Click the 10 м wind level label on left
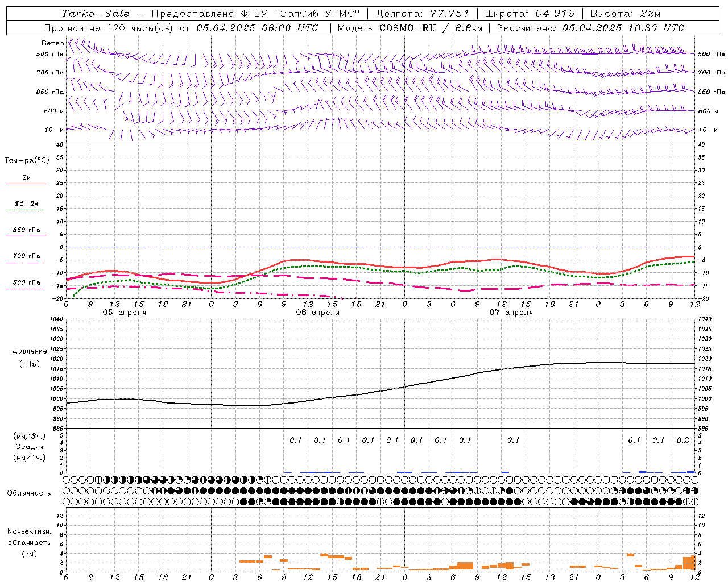This screenshot has height=582, width=728. coord(55,130)
